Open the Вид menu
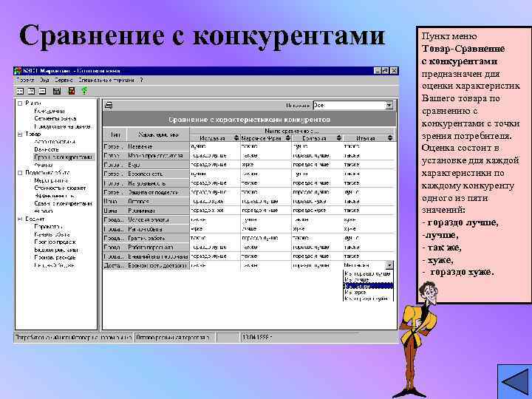The width and height of the screenshot is (532, 399). [x=44, y=80]
